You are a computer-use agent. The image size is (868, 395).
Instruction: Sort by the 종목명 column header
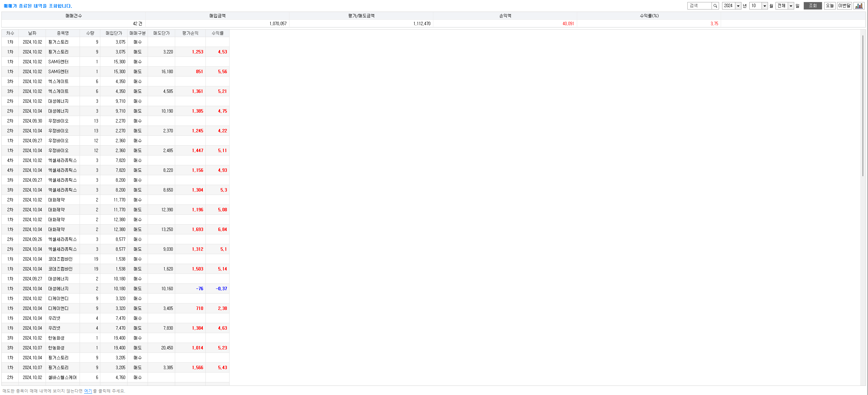(x=63, y=33)
